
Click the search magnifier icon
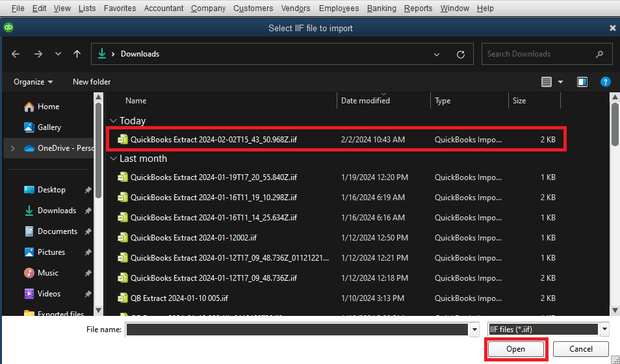pyautogui.click(x=599, y=54)
